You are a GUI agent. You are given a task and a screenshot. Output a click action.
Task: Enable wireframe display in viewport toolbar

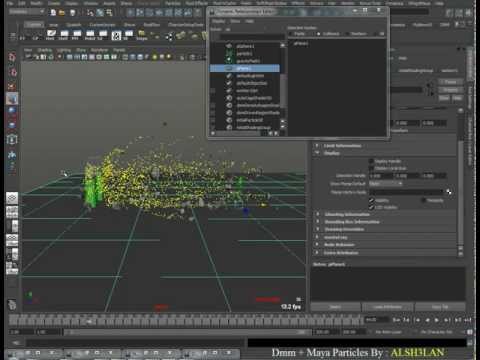click(x=125, y=57)
